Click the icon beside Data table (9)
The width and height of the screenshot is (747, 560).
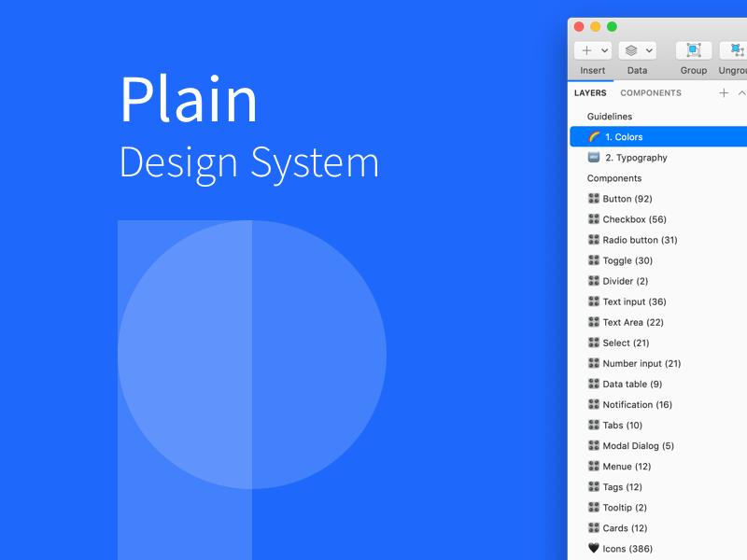(x=594, y=384)
